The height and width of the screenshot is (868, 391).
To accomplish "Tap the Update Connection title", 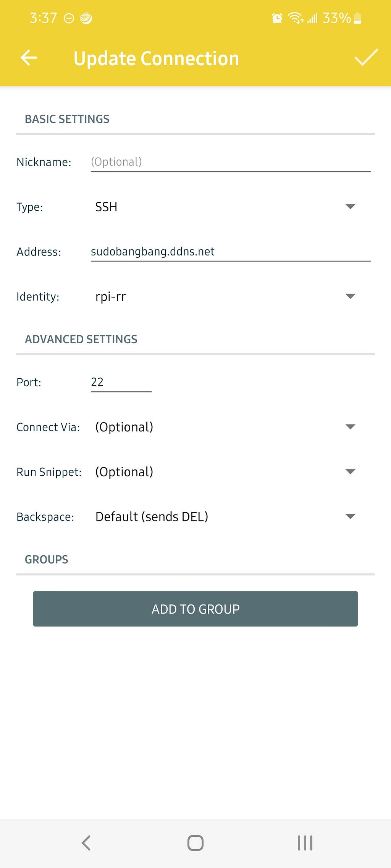I will 156,58.
